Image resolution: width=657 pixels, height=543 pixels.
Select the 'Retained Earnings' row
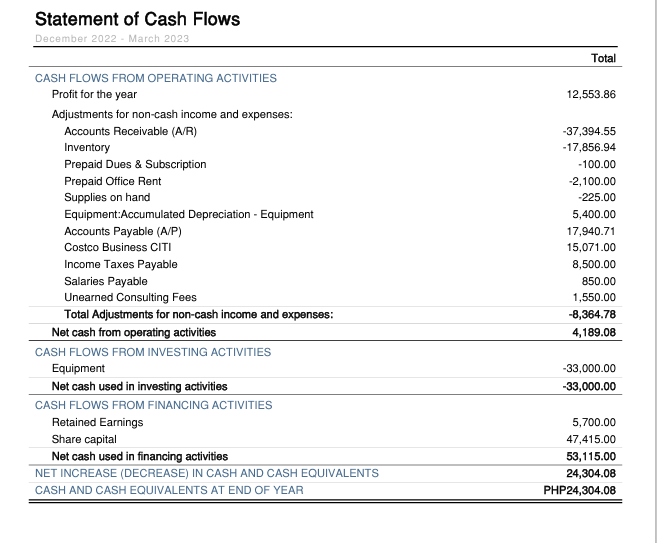pyautogui.click(x=98, y=422)
